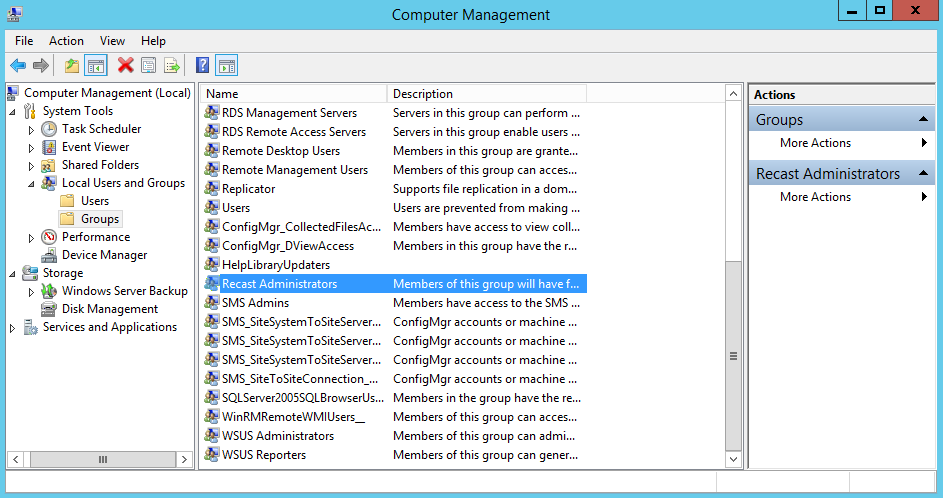Click the Back arrow toolbar icon
The image size is (943, 498).
[19, 66]
